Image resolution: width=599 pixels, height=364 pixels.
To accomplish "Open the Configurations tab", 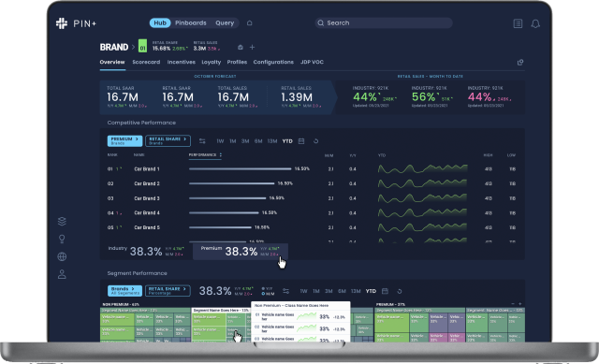I will coord(273,62).
